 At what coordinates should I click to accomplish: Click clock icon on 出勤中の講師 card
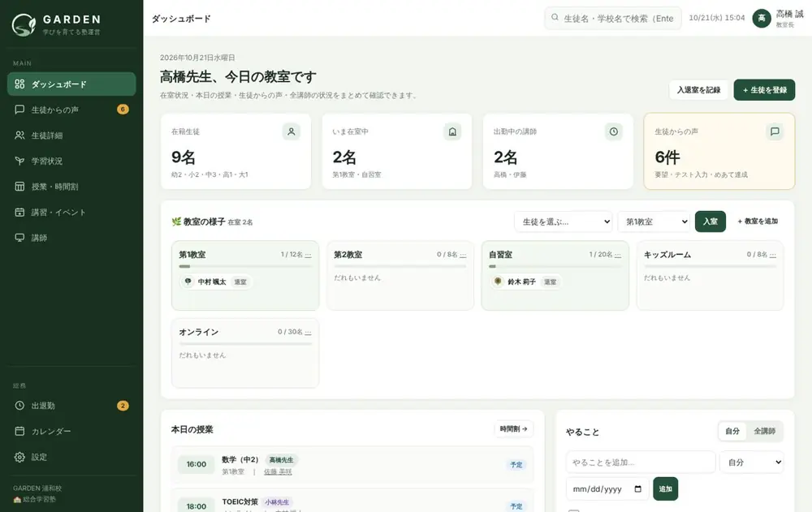click(x=613, y=131)
